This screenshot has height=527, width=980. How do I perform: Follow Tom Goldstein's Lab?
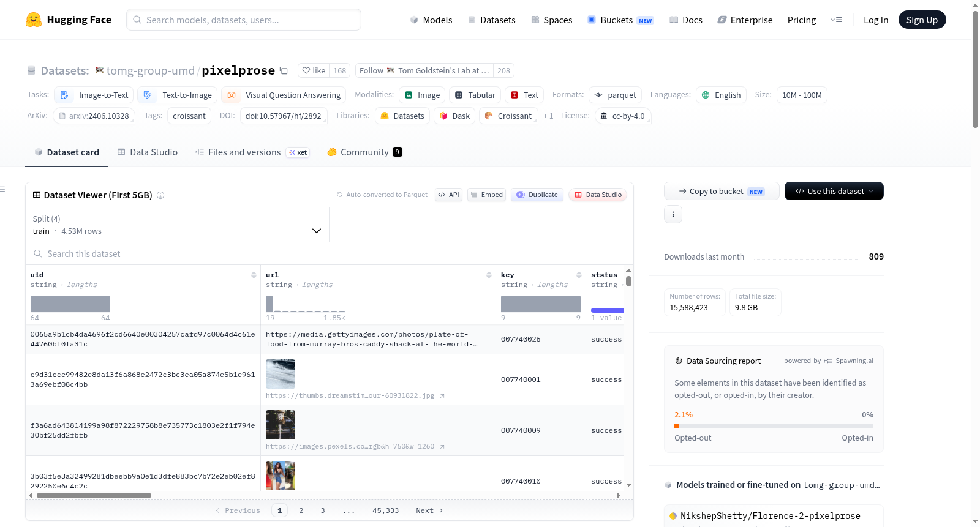tap(424, 70)
